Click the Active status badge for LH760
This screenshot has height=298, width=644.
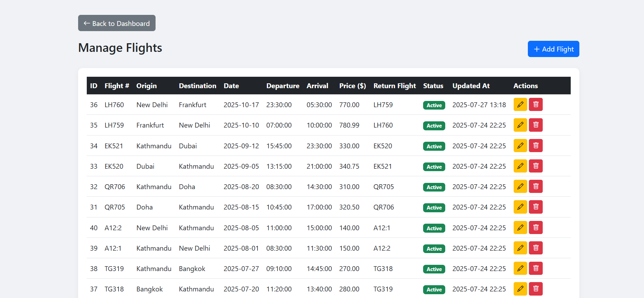434,105
